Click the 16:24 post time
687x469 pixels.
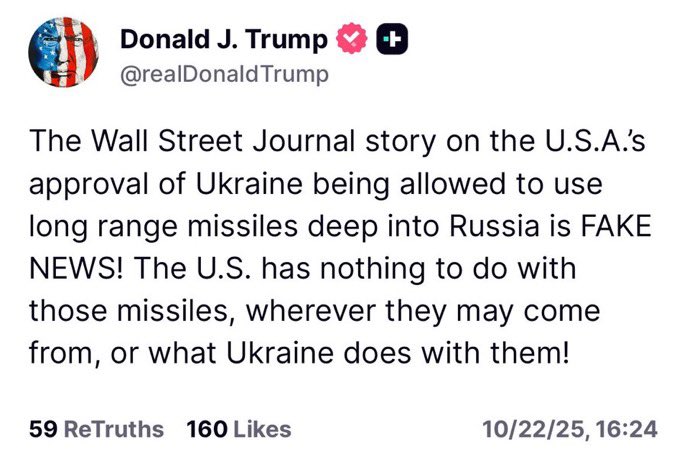(x=627, y=429)
